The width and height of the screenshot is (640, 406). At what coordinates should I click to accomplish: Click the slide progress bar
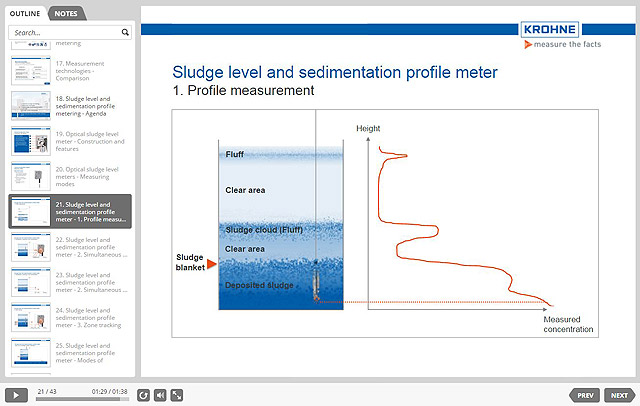(x=82, y=399)
